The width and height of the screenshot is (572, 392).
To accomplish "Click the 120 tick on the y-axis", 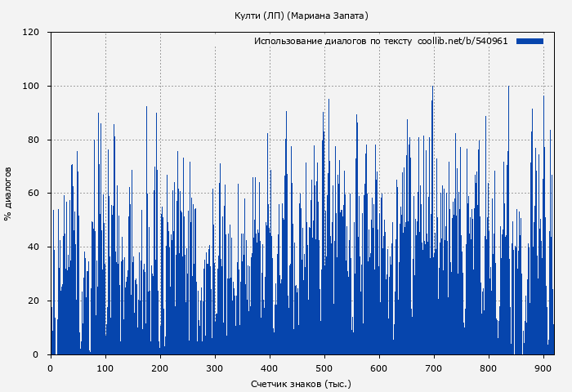I will point(31,33).
